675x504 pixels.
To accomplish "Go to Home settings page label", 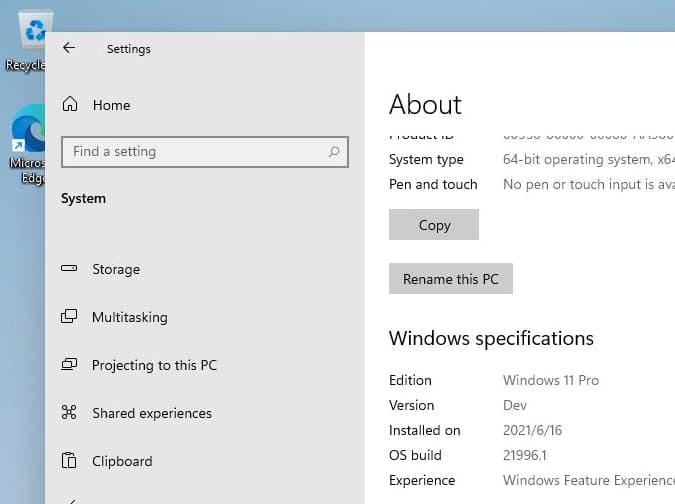I will pos(111,105).
